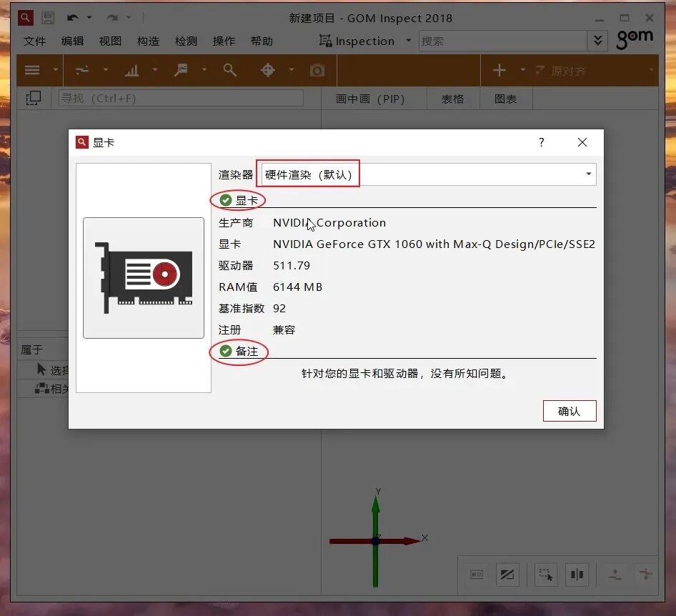The width and height of the screenshot is (676, 616).
Task: Open the 检测 menu
Action: pos(187,41)
